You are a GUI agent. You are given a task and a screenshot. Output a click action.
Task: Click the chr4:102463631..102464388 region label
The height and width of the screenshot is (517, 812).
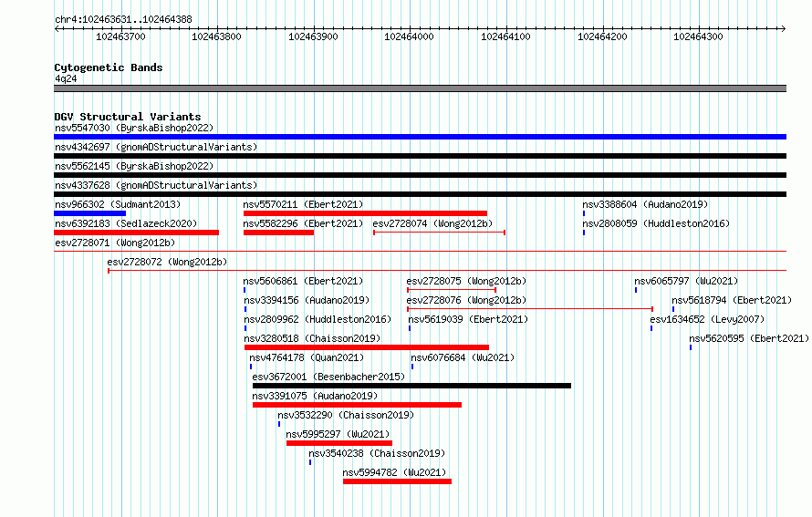[x=123, y=20]
